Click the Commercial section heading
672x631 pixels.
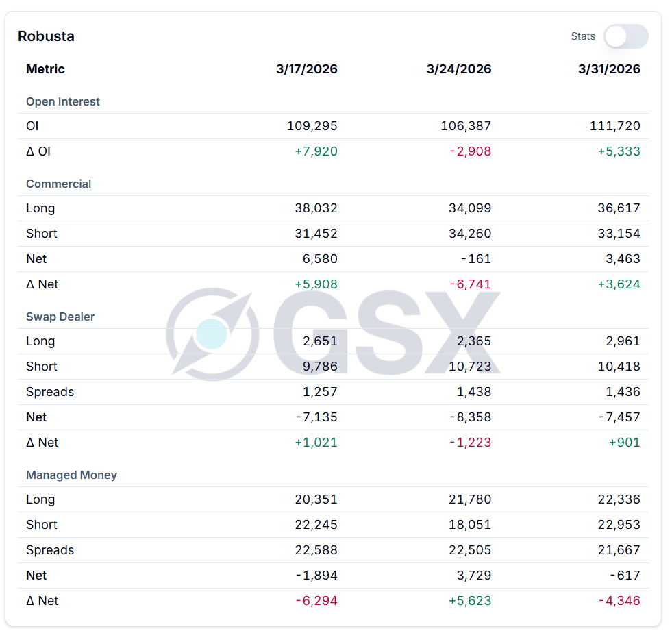click(x=58, y=184)
